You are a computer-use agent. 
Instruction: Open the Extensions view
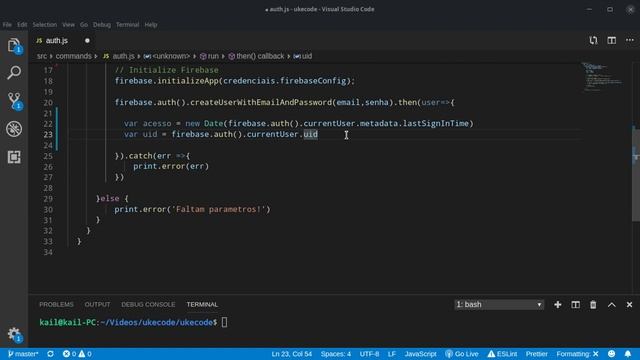pos(14,157)
